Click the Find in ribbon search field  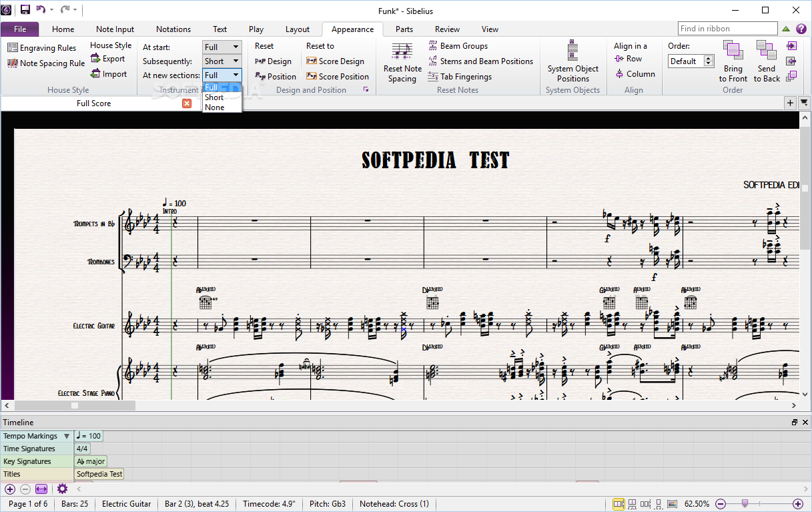tap(728, 29)
